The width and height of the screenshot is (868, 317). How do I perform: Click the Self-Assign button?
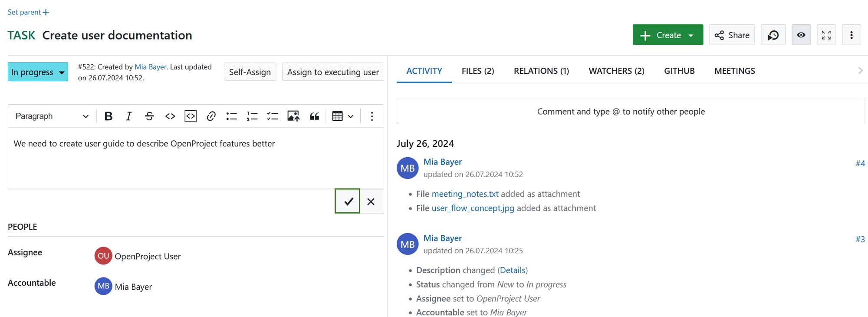click(250, 72)
